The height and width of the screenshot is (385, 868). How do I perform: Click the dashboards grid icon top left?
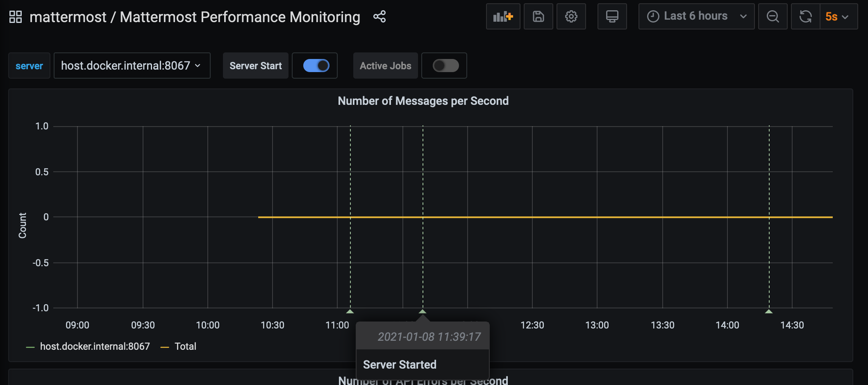point(15,17)
